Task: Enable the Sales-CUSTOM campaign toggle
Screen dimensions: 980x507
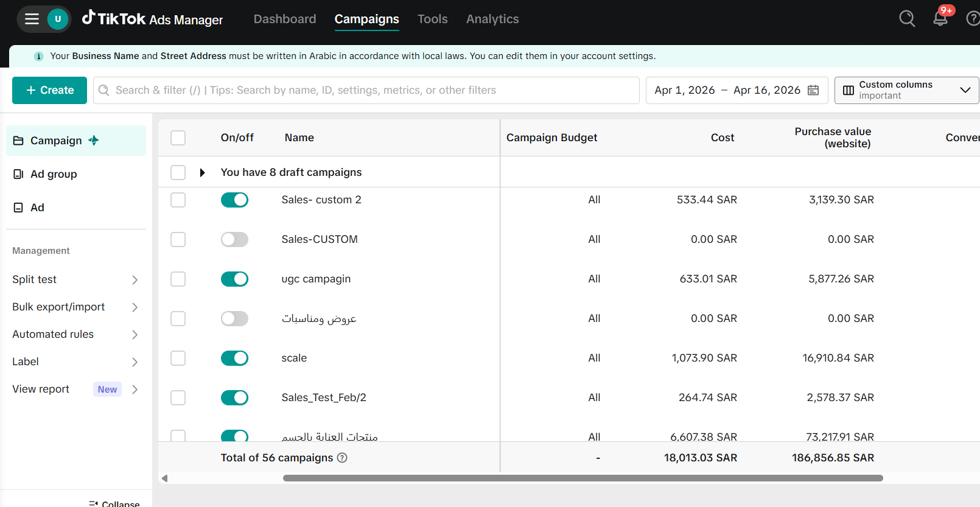Action: [x=234, y=239]
